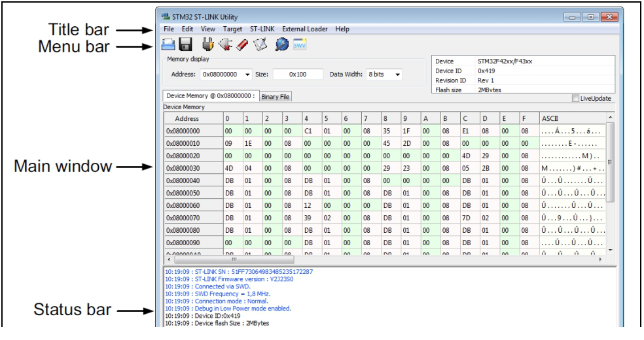The image size is (644, 340).
Task: Save file using the floppy disk icon
Action: point(186,44)
